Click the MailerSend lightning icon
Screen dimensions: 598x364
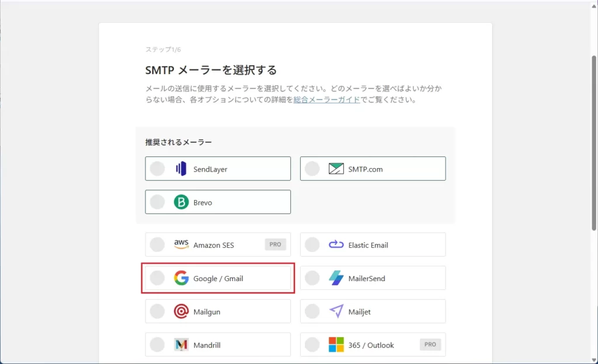coord(336,278)
